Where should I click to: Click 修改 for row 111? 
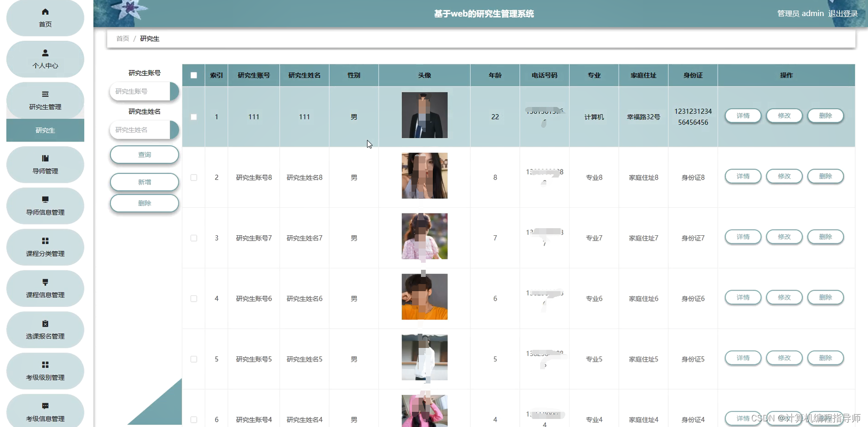[x=784, y=116]
